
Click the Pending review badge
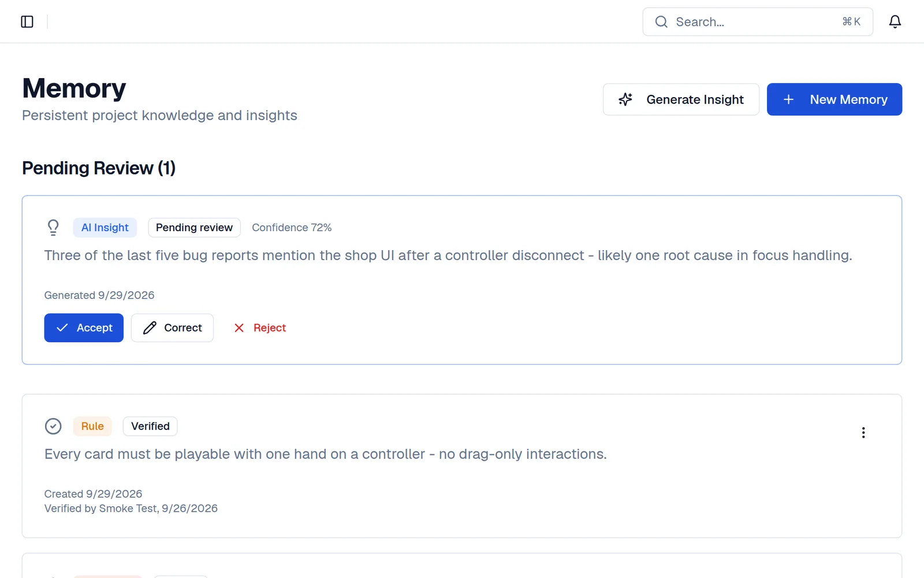coord(194,228)
